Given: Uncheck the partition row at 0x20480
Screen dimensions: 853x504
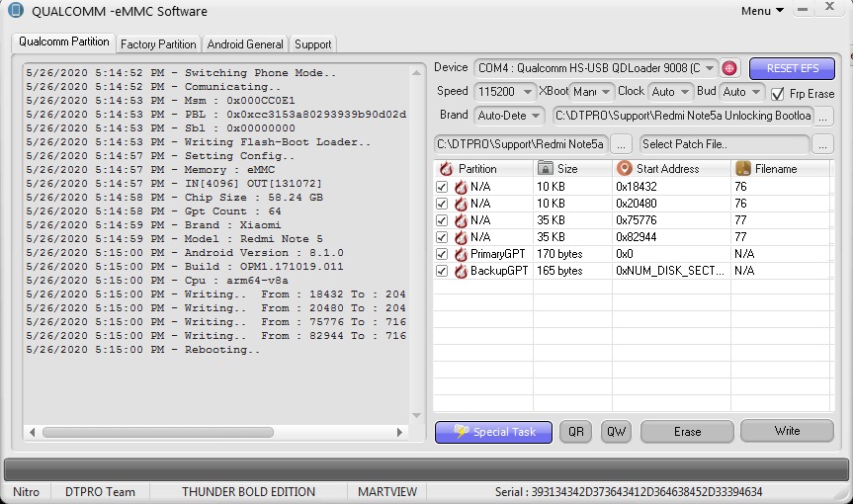Looking at the screenshot, I should tap(442, 204).
